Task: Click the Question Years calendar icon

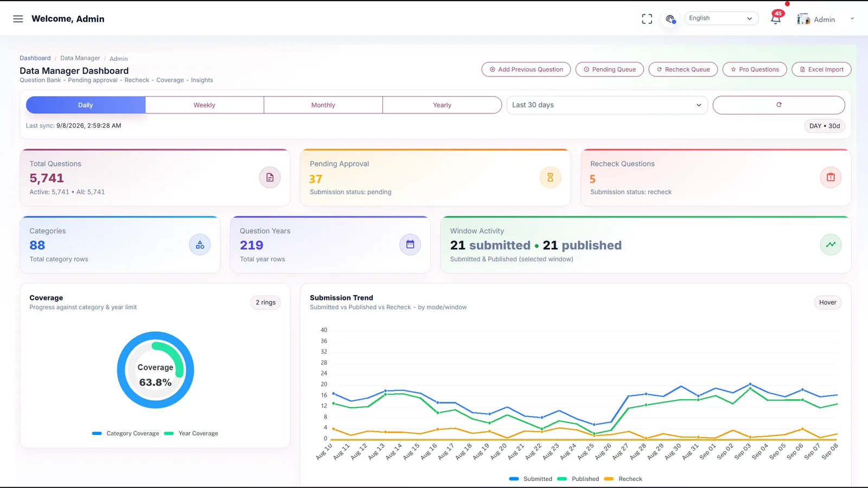Action: point(410,245)
